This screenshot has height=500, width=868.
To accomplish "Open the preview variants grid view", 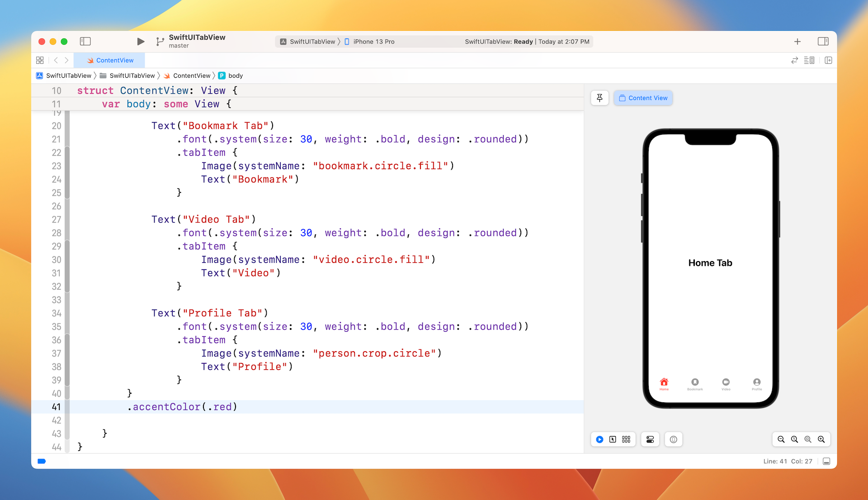I will point(626,439).
